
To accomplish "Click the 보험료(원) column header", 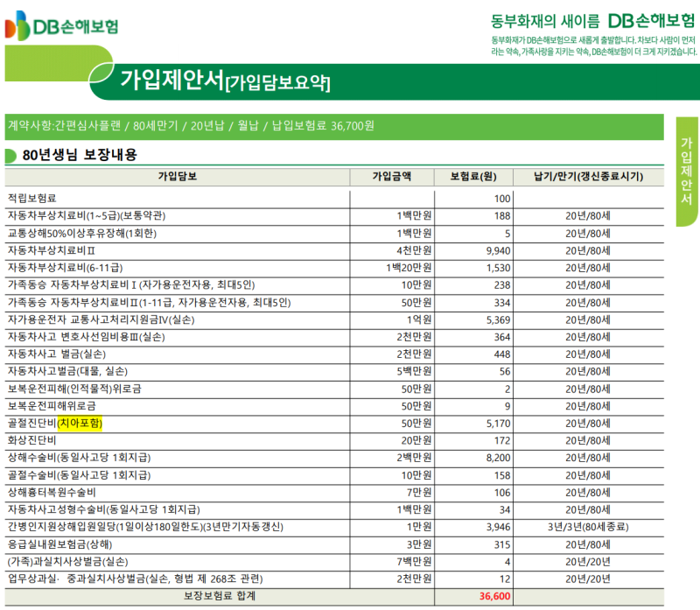I will coord(473,177).
